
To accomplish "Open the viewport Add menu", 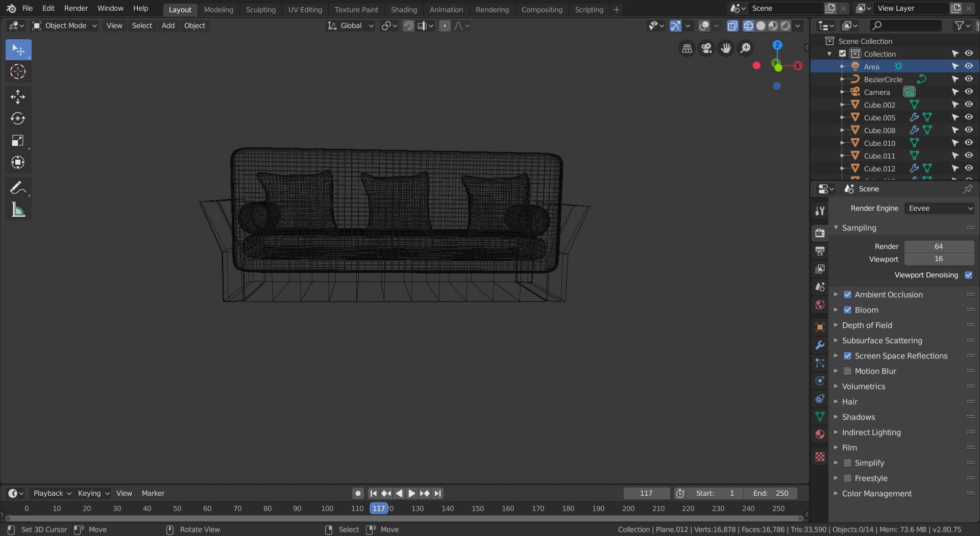I will 168,25.
